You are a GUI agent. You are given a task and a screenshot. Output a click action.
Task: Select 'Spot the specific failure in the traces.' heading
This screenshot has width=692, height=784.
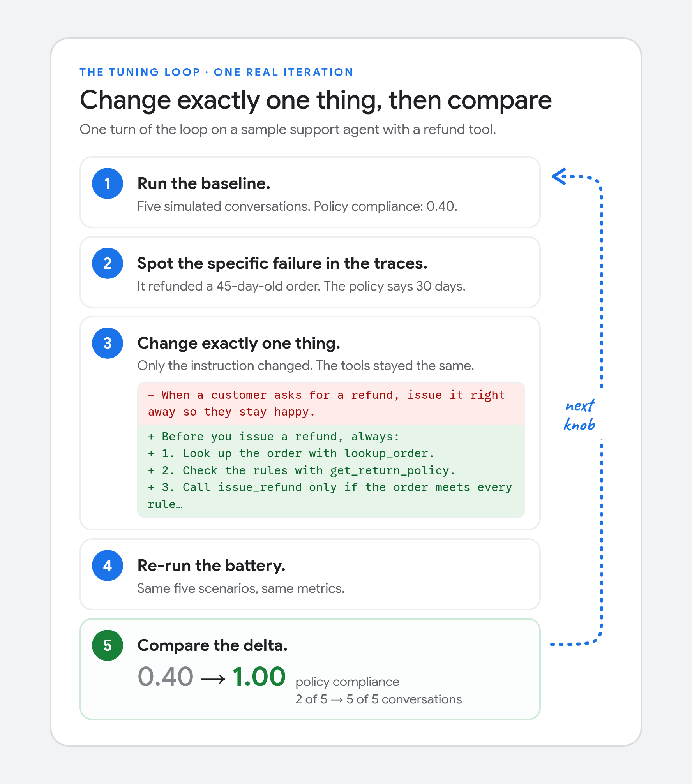tap(282, 263)
